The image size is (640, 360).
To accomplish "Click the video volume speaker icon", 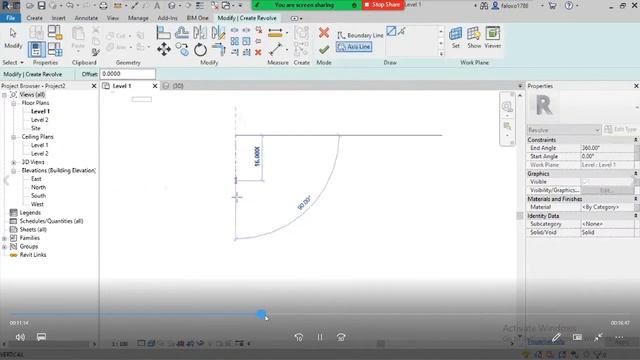I will (x=20, y=337).
